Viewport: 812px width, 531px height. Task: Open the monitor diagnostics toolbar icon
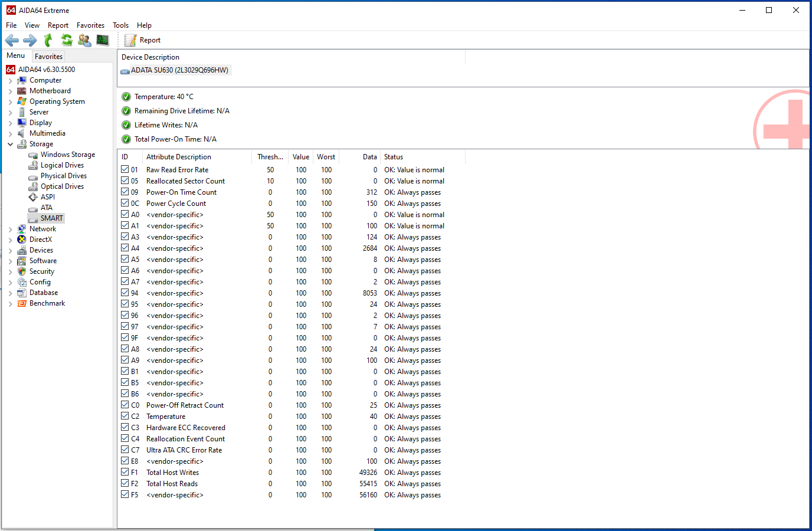(103, 40)
